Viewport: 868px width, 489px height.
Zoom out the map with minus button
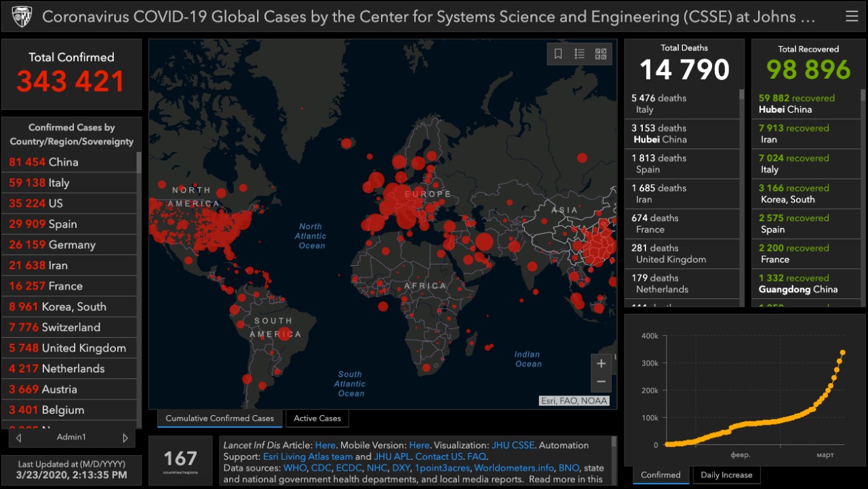(601, 383)
